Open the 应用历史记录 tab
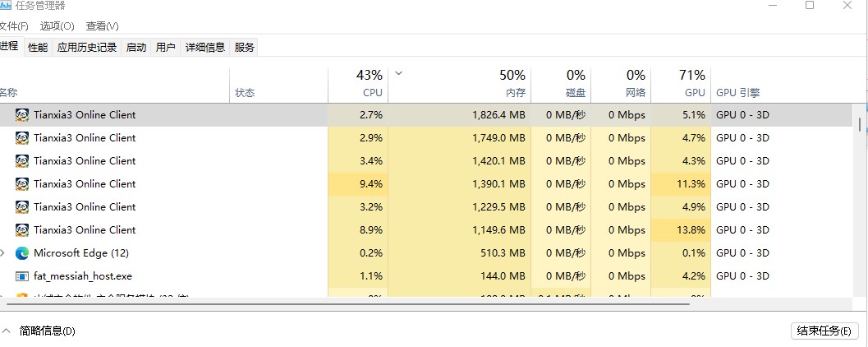 coord(87,47)
